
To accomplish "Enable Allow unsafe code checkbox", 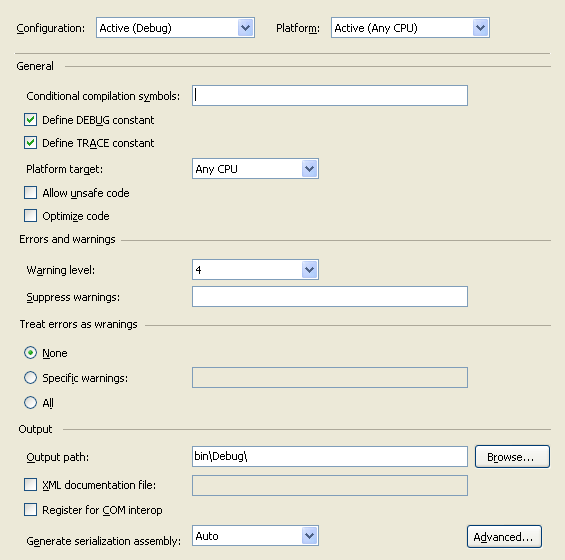I will 31,193.
